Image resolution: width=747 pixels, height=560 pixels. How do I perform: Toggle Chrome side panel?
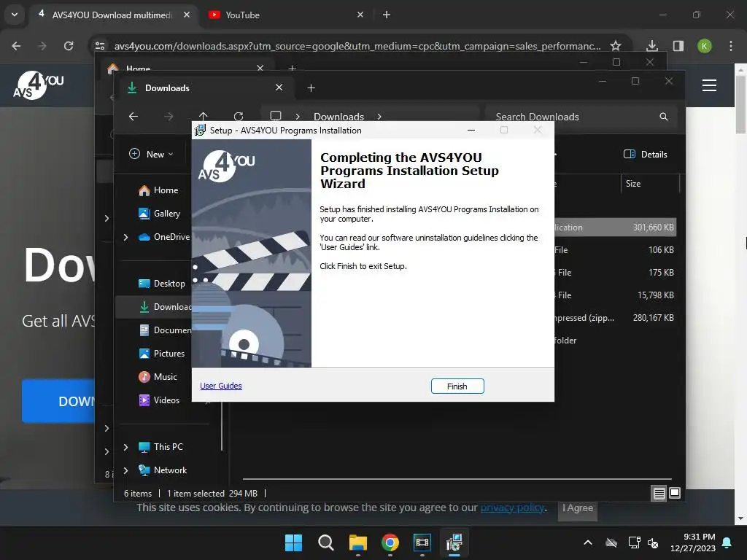click(678, 46)
